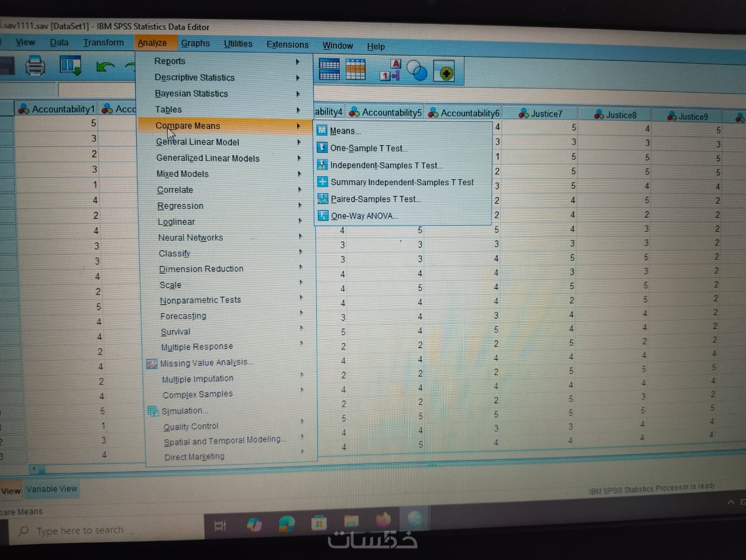Click the Recall recently used dialogs icon

point(70,65)
